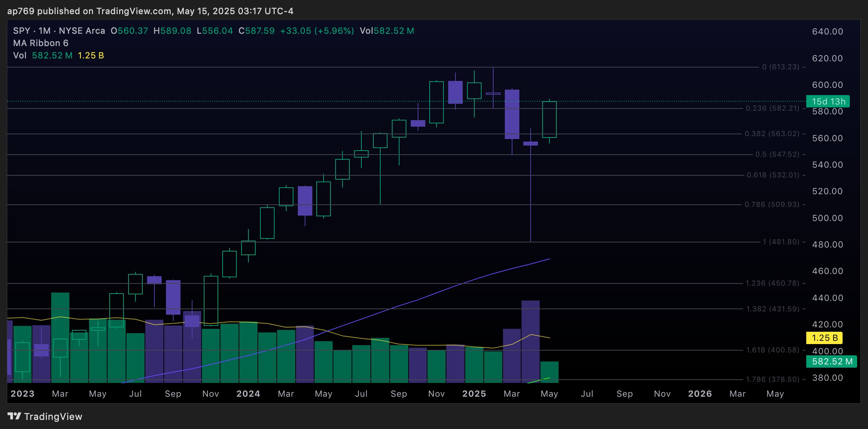The width and height of the screenshot is (868, 429).
Task: Click the SPY symbol title
Action: coord(21,31)
